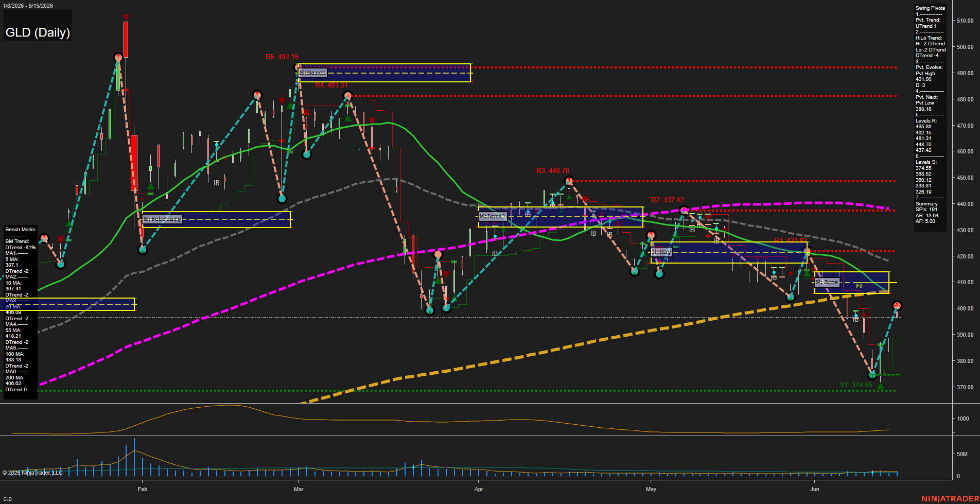Viewport: 980px width, 504px height.
Task: Click the DTrend -81% value
Action: tap(21, 248)
